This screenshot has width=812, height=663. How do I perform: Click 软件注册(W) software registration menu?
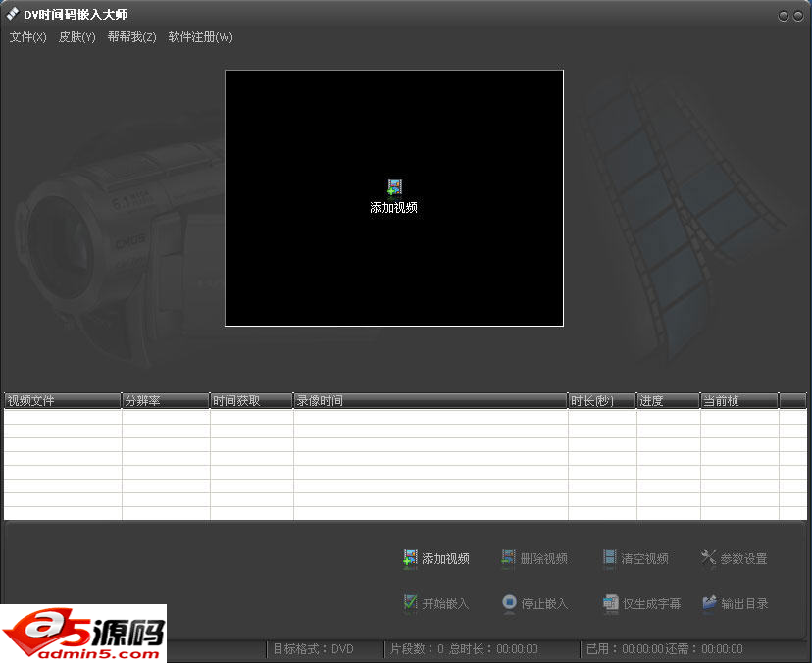(x=200, y=37)
